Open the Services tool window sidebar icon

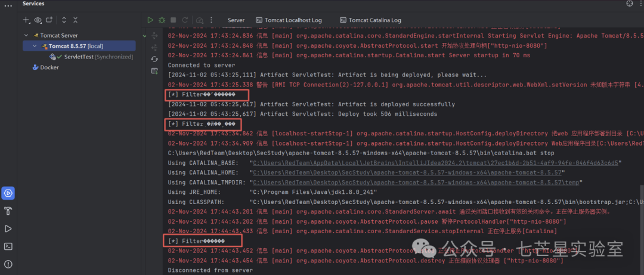[8, 193]
